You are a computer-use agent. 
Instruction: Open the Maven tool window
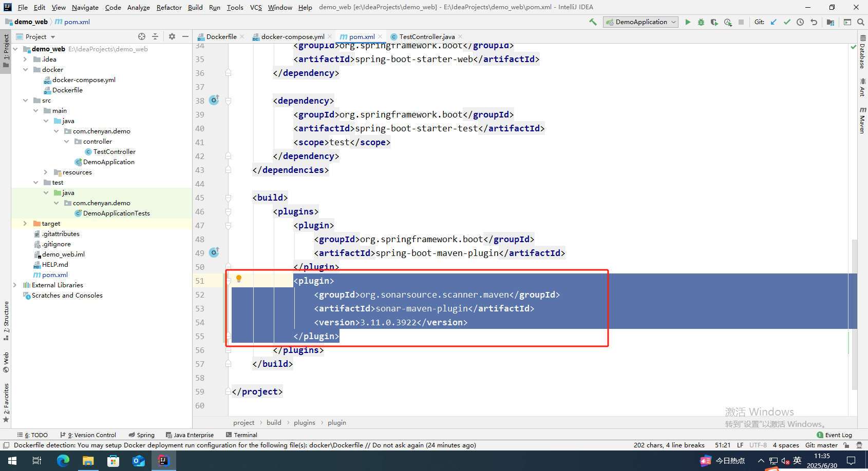click(x=862, y=121)
